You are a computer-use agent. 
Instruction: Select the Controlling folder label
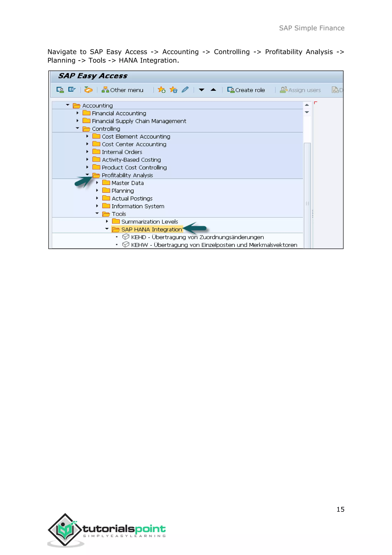click(106, 129)
